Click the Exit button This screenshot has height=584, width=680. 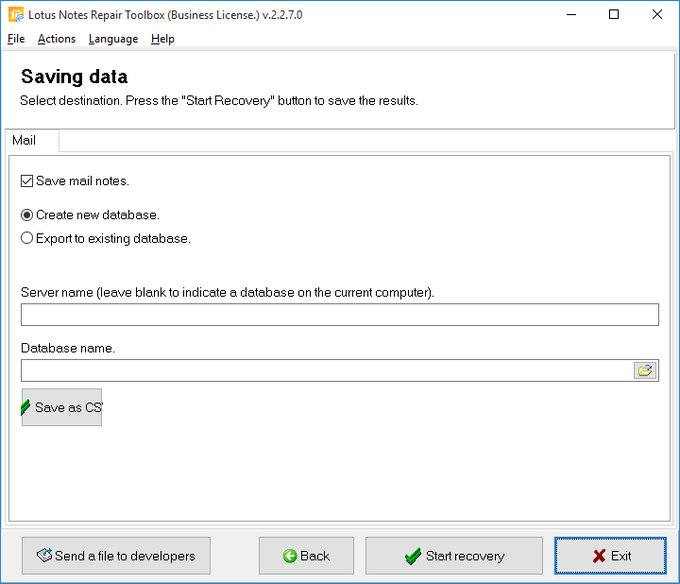(611, 556)
